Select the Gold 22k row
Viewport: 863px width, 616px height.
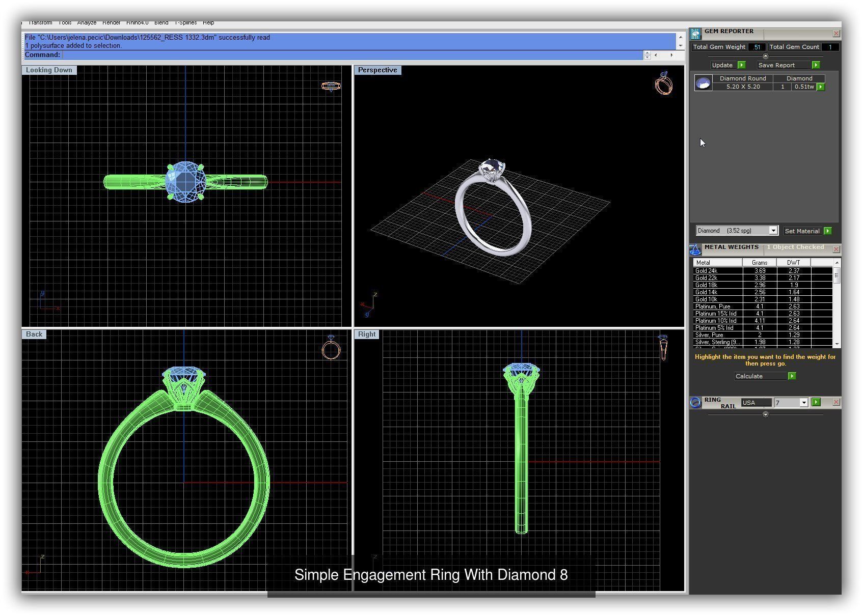coord(763,278)
